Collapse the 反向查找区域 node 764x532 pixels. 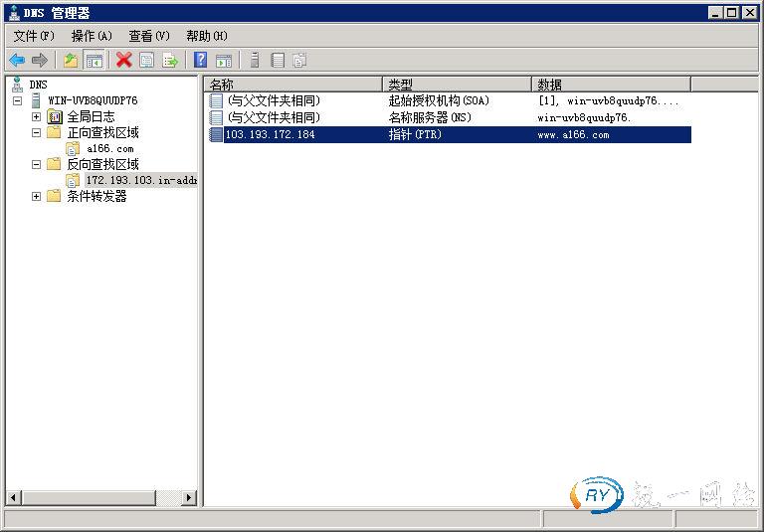pyautogui.click(x=36, y=165)
